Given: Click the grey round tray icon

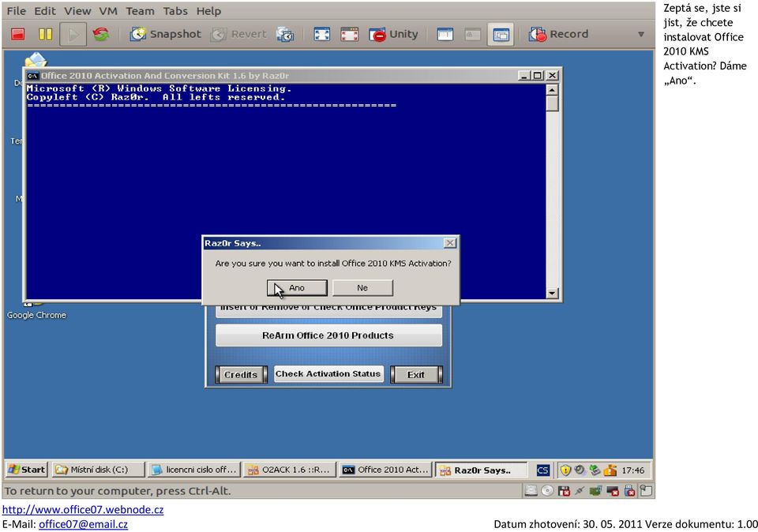Looking at the screenshot, I should 580,469.
